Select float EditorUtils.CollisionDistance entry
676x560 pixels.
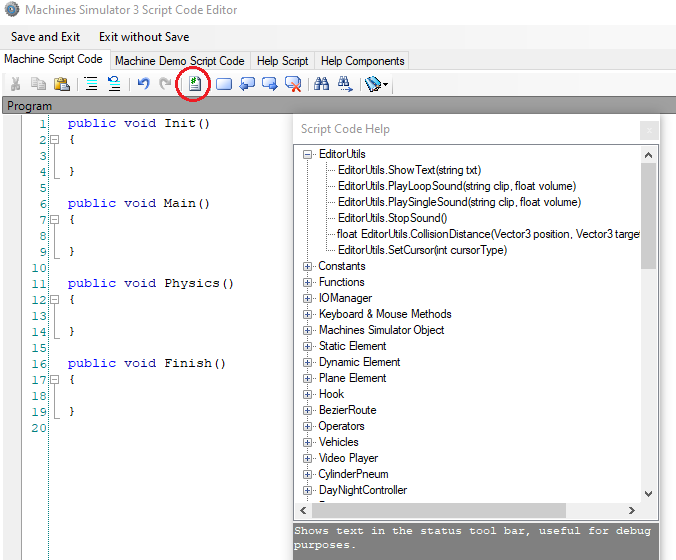[488, 234]
